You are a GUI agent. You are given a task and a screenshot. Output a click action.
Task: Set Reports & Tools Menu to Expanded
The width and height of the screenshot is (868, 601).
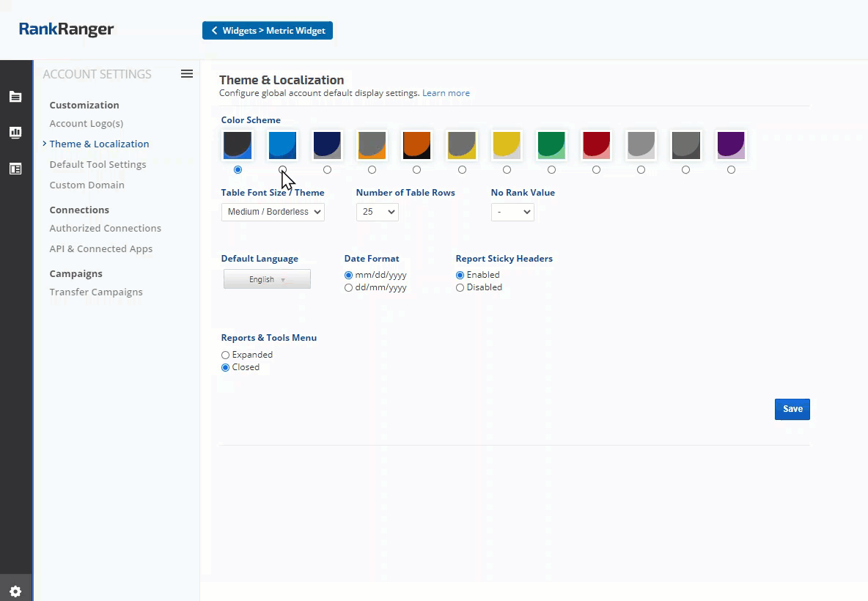tap(226, 355)
